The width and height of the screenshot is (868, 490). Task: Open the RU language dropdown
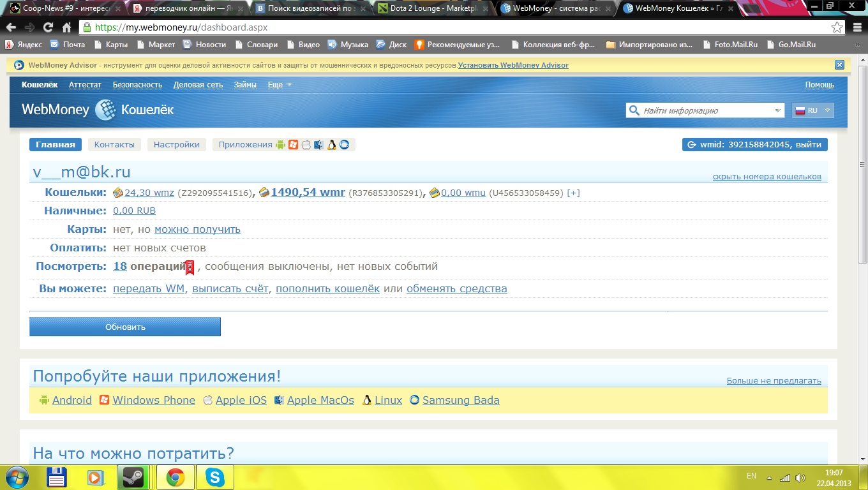pyautogui.click(x=812, y=110)
